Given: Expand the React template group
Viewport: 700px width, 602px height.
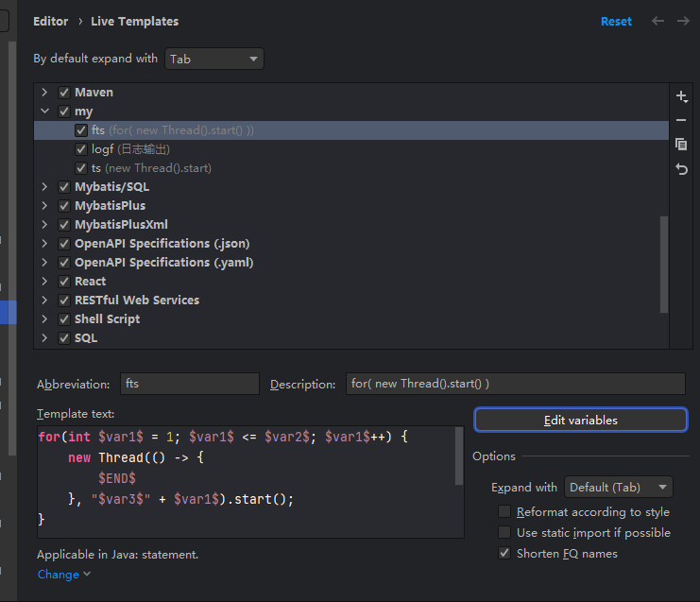Looking at the screenshot, I should pos(44,282).
